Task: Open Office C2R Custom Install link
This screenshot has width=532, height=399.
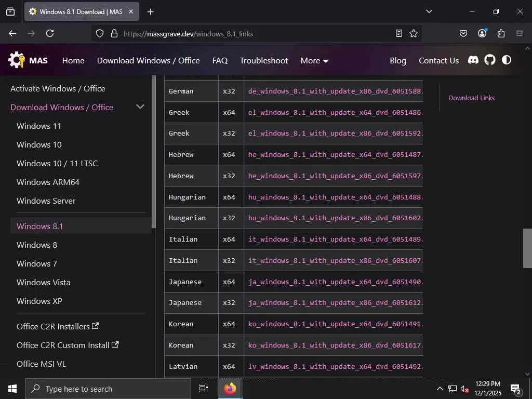Action: [68, 345]
